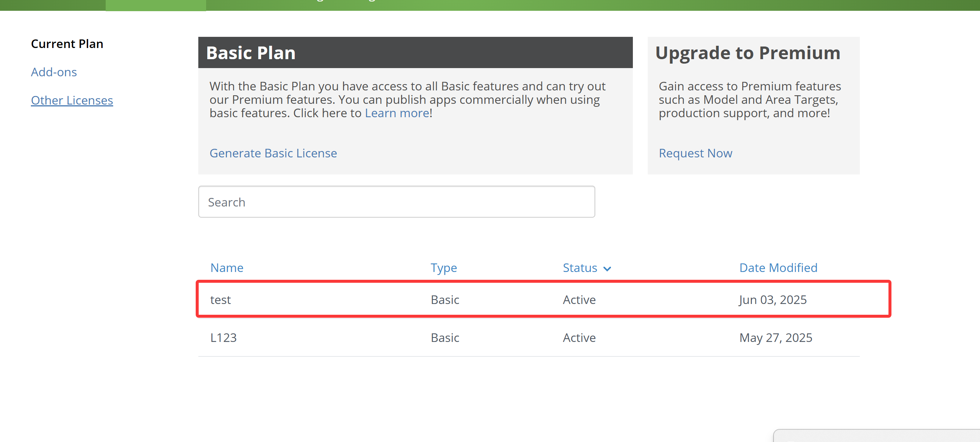Image resolution: width=980 pixels, height=442 pixels.
Task: Click the Basic Plan header banner
Action: point(415,52)
